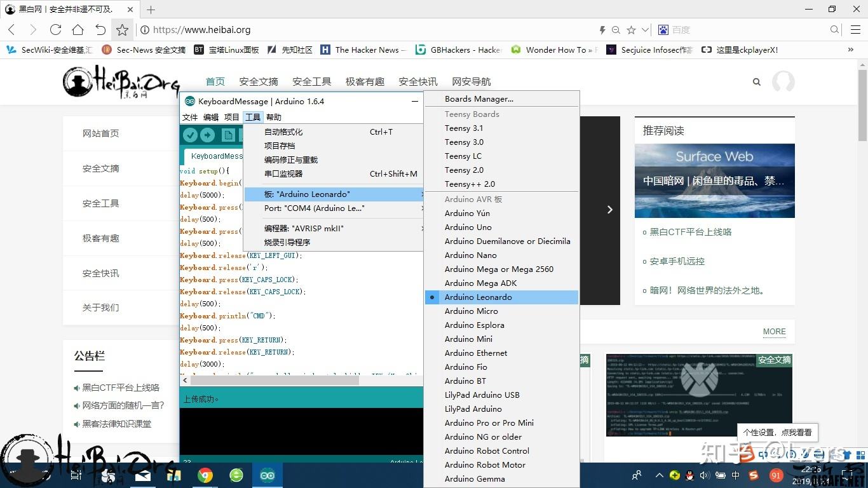Open the 安卓手机远控 recommended article
This screenshot has height=488, width=868.
[677, 261]
